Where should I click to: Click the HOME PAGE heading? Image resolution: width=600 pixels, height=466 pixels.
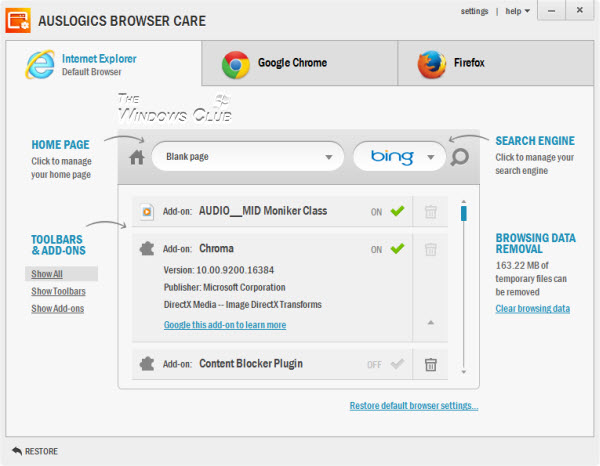(60, 145)
